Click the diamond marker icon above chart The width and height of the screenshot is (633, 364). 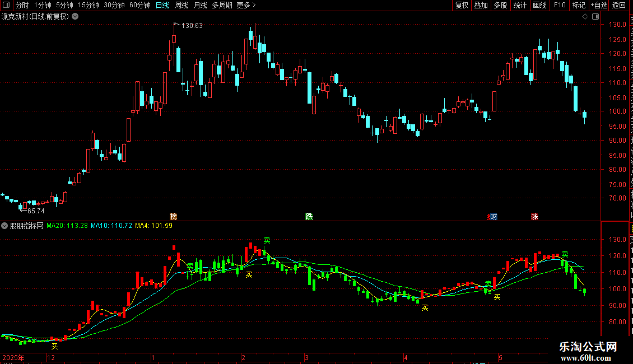pos(585,17)
